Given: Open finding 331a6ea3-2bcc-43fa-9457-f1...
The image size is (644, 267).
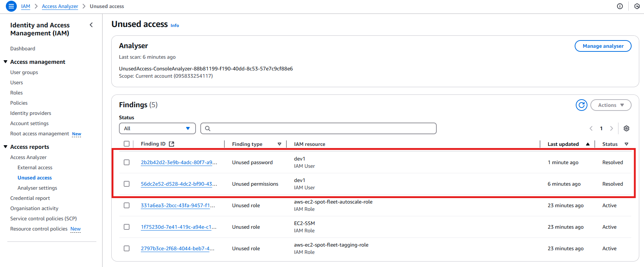Looking at the screenshot, I should tap(178, 205).
